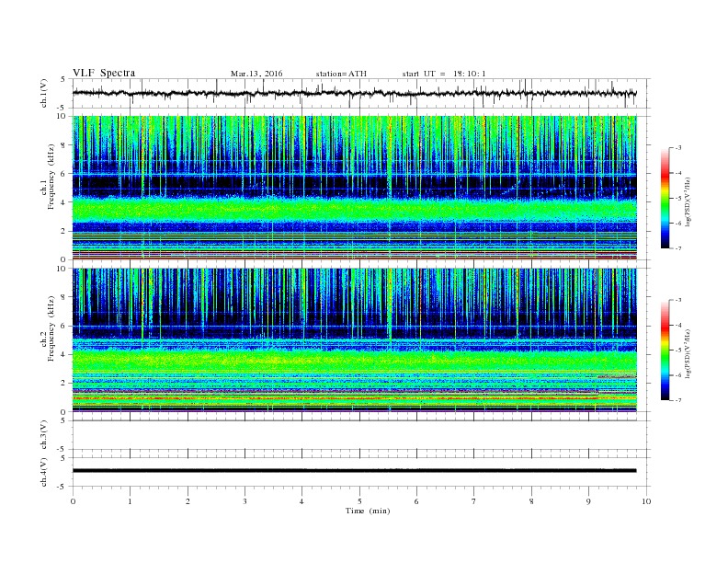
Task: Click the green 3-4 kHz band in ch.1 spectrogram
Action: coord(354,209)
